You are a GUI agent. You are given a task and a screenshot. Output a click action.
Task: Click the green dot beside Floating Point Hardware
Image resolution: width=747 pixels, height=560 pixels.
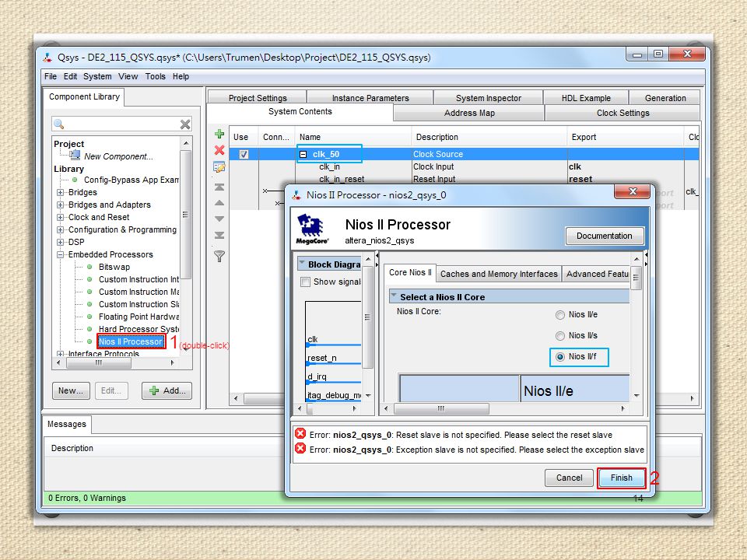89,317
